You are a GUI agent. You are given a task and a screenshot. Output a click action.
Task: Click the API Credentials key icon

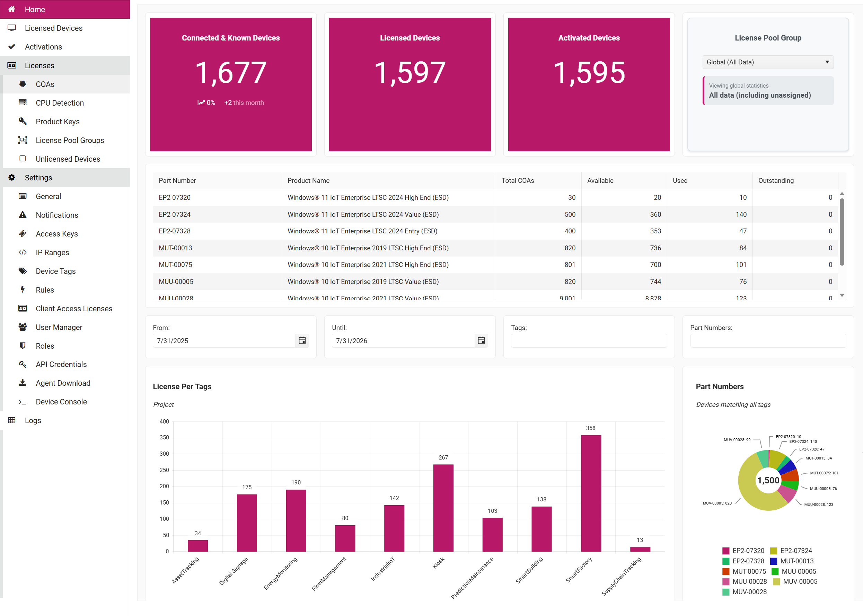pos(23,364)
